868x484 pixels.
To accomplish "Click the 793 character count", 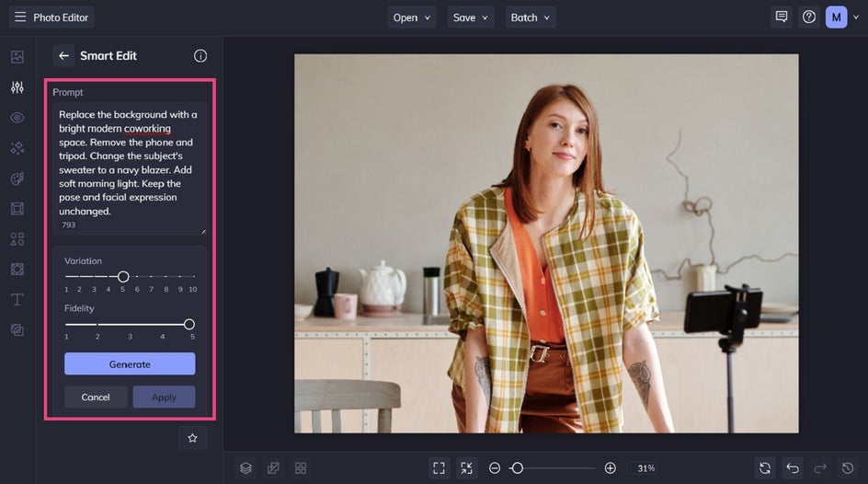I will tap(69, 225).
